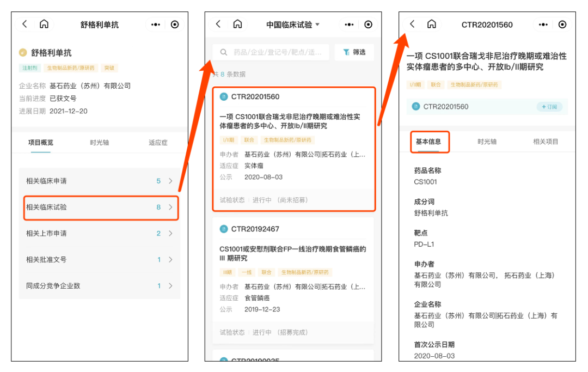Click 进行中（招募完成）status text

pyautogui.click(x=280, y=333)
